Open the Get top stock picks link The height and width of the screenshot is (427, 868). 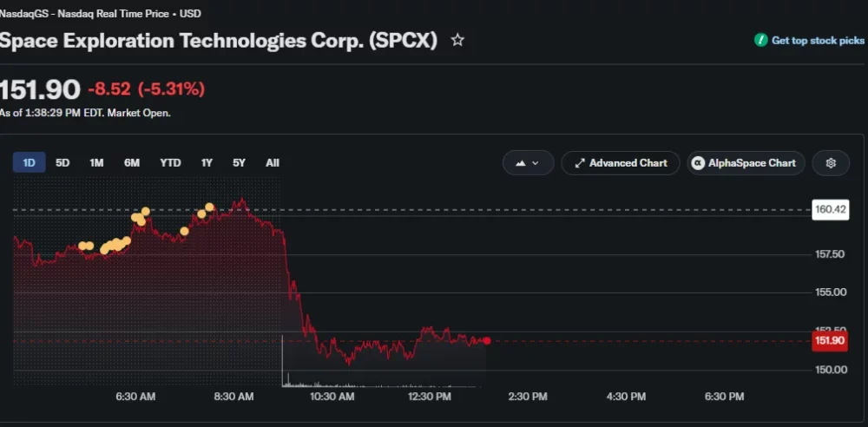point(818,41)
